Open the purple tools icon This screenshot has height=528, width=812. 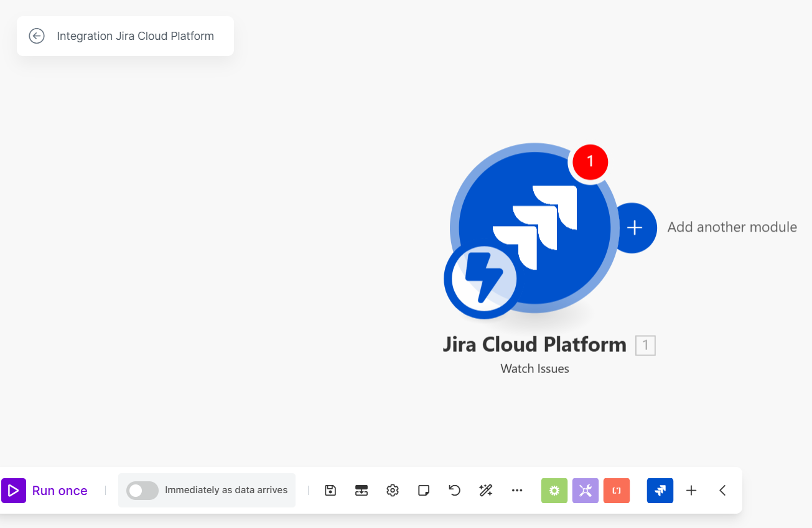click(586, 491)
